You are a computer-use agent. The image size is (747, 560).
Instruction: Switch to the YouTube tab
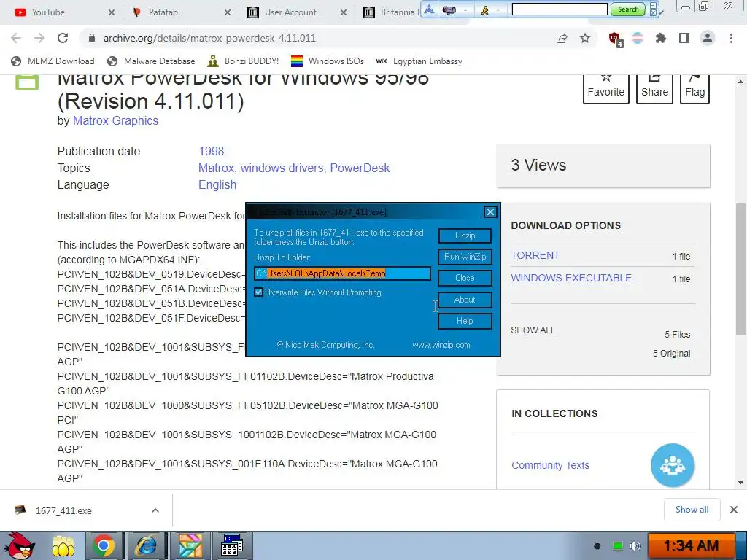pyautogui.click(x=64, y=12)
